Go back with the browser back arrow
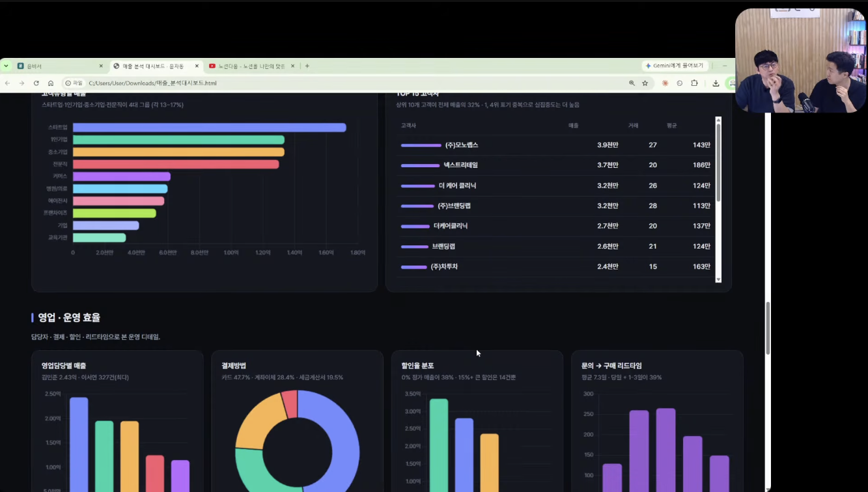The height and width of the screenshot is (492, 868). (x=8, y=83)
